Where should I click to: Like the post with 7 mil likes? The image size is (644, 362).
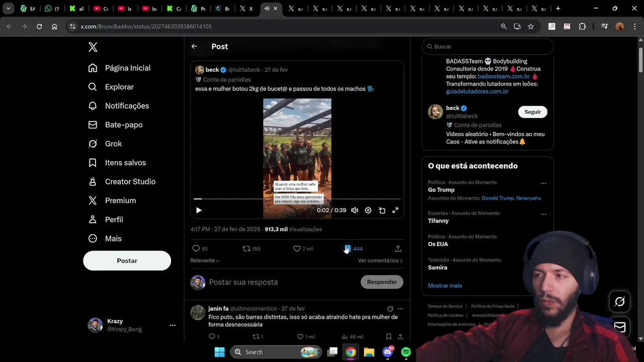(x=297, y=248)
